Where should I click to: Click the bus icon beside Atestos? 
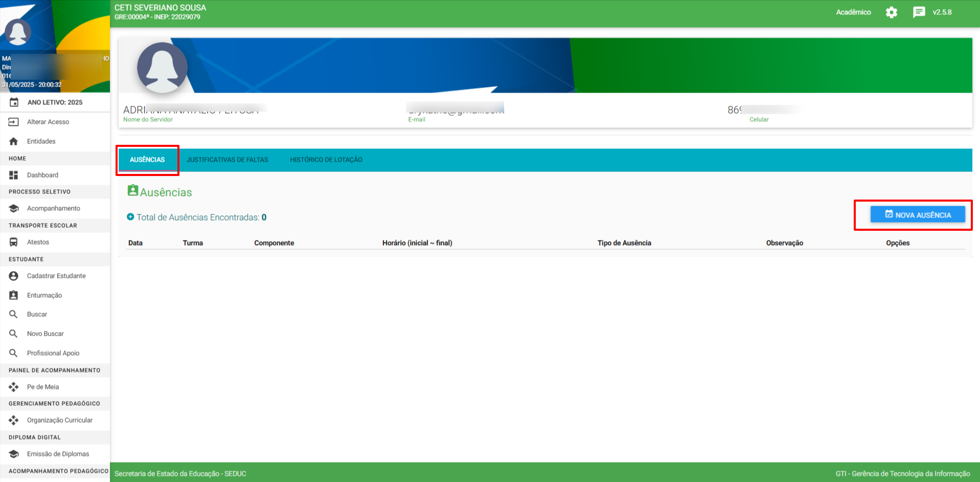14,242
